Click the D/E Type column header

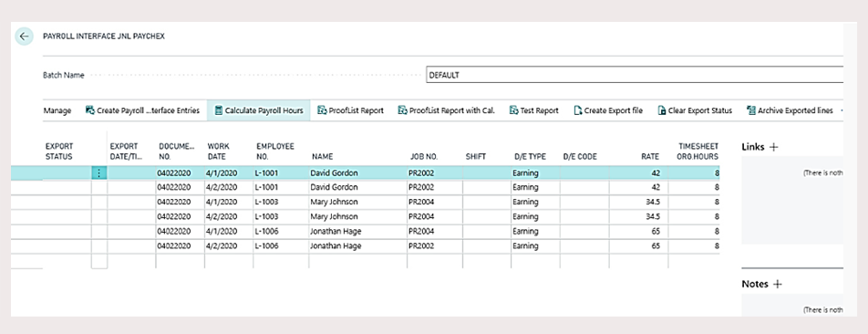pyautogui.click(x=530, y=157)
